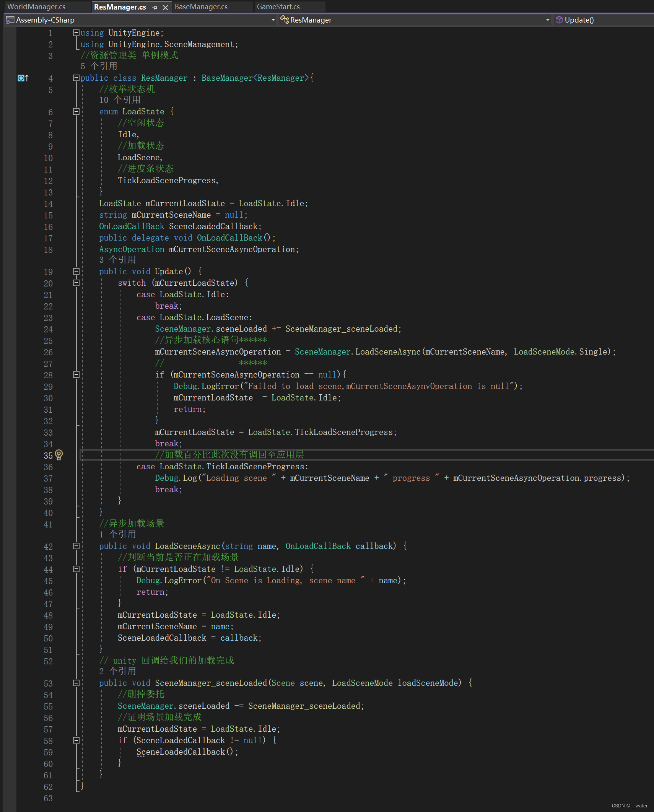Click the Assembly-CSharp project icon in the navigation bar

(9, 20)
